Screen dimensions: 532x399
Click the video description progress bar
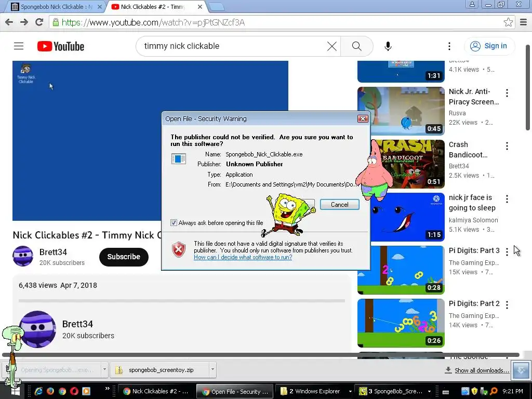point(182,301)
